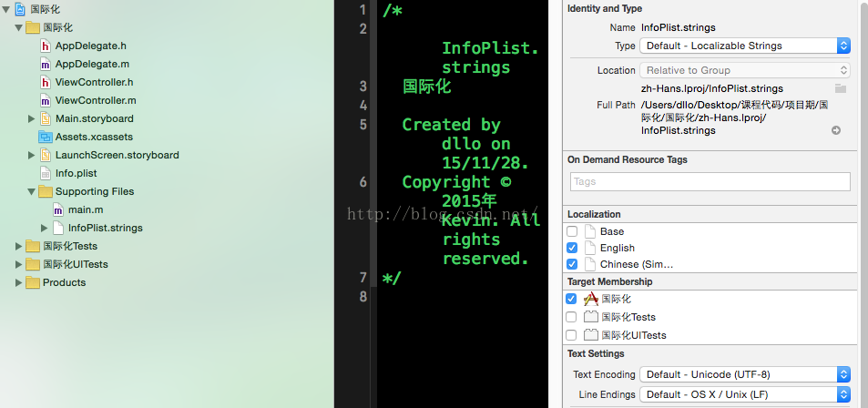Uncheck the English localization checkbox

click(x=572, y=248)
